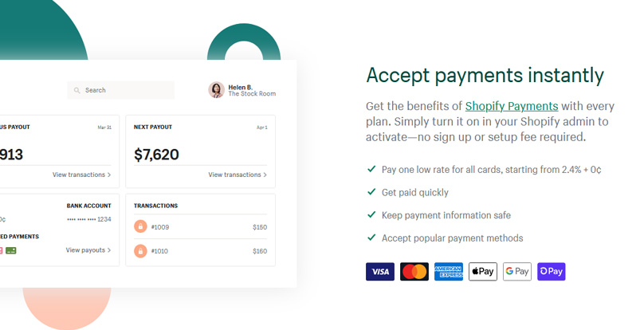This screenshot has height=330, width=644.
Task: Select the $7,620 next payout amount
Action: click(x=156, y=155)
